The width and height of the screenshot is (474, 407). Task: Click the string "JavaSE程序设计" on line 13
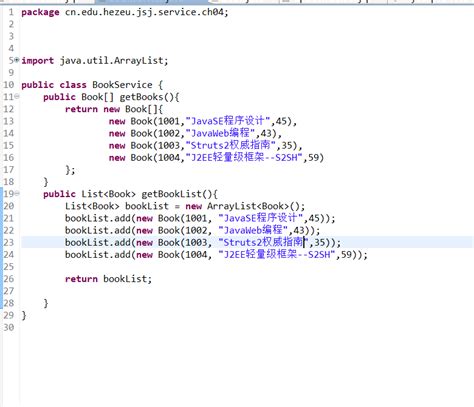[228, 121]
